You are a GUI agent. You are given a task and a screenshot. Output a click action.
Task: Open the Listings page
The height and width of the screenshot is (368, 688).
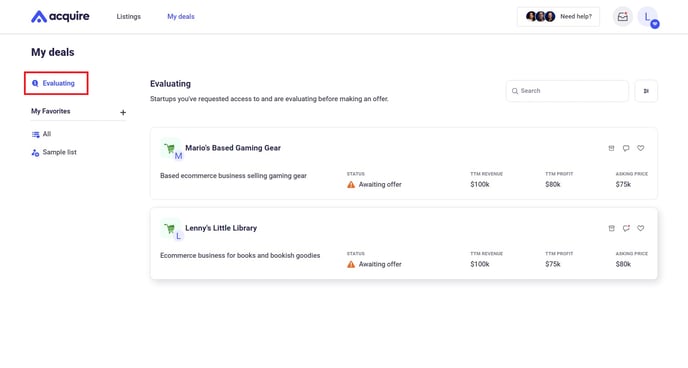tap(129, 17)
